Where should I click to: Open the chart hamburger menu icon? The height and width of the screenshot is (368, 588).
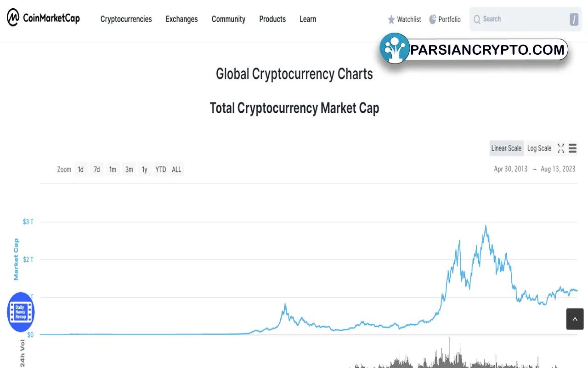(x=572, y=148)
